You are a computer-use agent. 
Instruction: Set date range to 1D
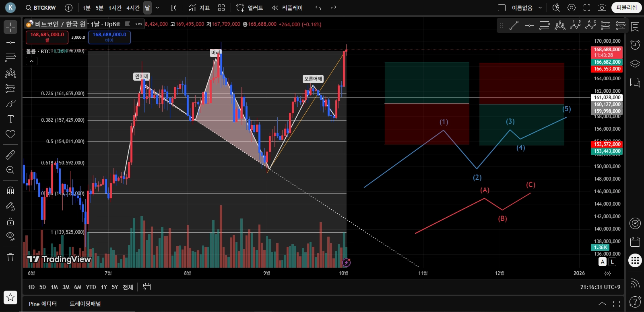point(31,287)
